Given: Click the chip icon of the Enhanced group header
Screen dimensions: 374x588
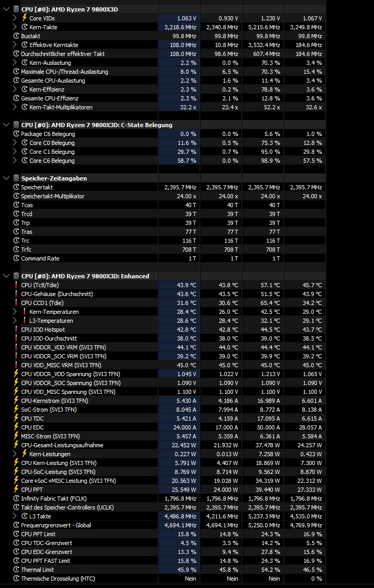Looking at the screenshot, I should [16, 276].
